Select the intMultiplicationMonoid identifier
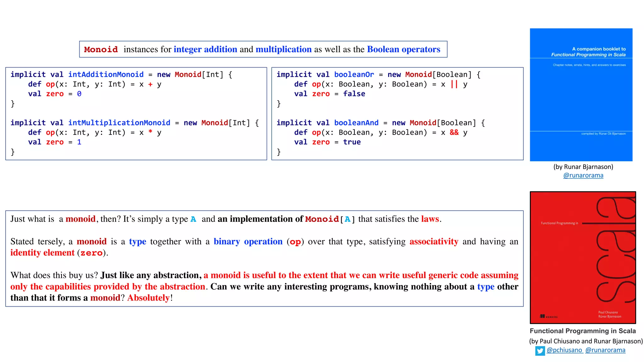Viewport: 644px width, 362px height. pyautogui.click(x=119, y=123)
